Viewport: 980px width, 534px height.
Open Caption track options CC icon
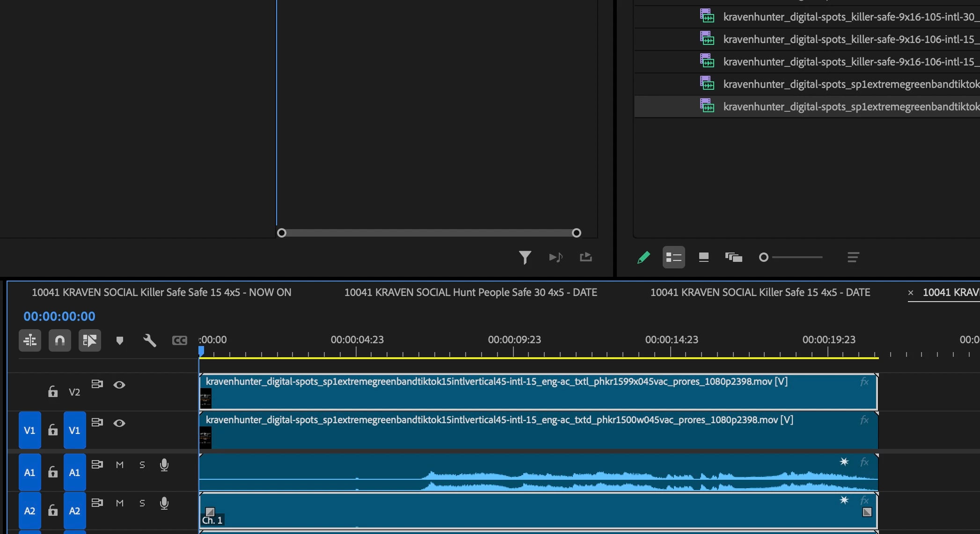tap(179, 340)
